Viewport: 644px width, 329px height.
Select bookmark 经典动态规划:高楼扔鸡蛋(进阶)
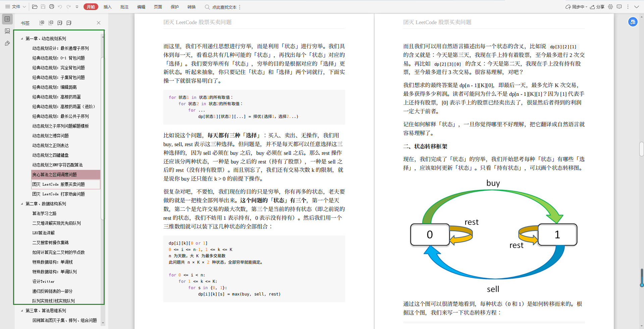pos(64,107)
